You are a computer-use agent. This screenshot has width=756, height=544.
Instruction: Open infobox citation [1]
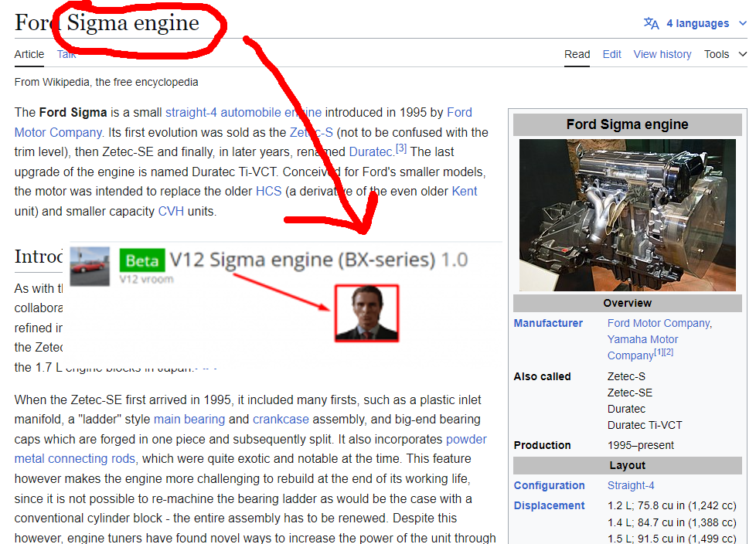[659, 352]
